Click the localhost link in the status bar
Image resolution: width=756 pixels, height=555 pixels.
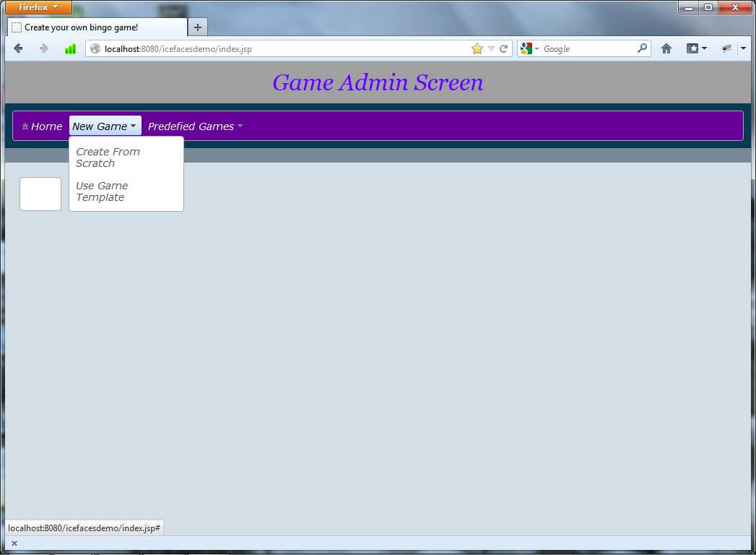click(x=83, y=528)
